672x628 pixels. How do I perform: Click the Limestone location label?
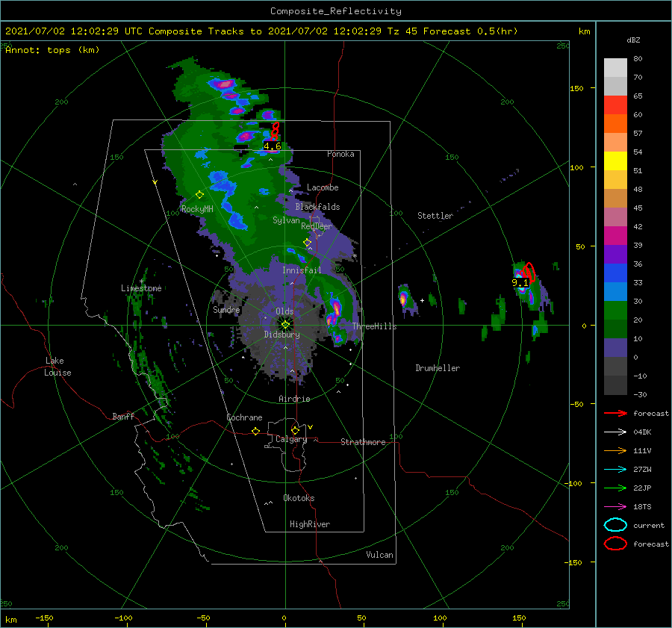point(141,288)
